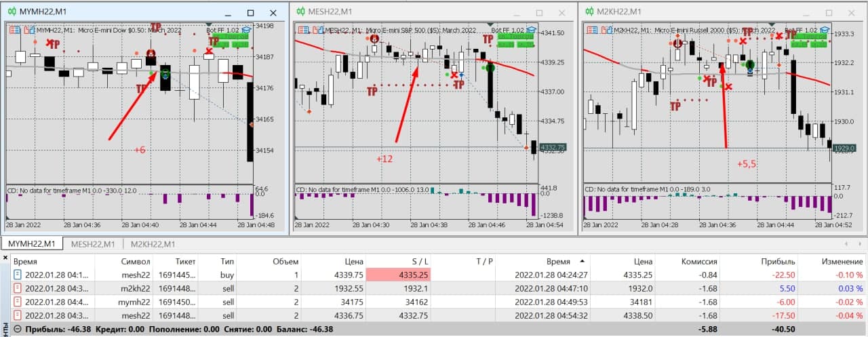Open the trade panel icon in the M2KH22 chart
This screenshot has height=337, width=868.
pos(592,30)
